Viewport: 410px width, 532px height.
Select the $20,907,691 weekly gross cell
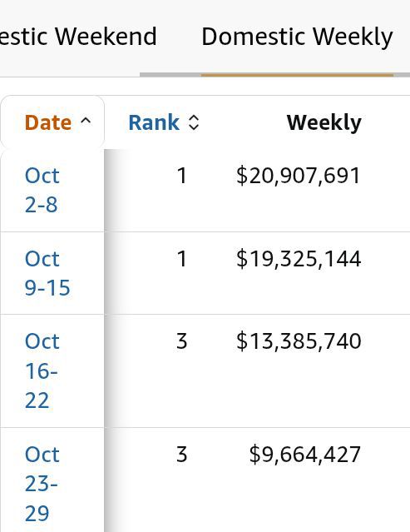point(299,176)
